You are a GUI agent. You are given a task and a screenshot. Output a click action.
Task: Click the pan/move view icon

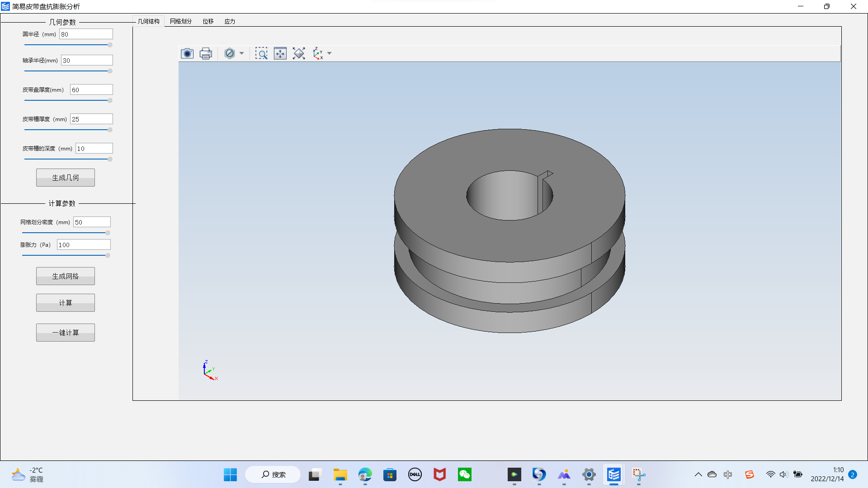tap(280, 53)
